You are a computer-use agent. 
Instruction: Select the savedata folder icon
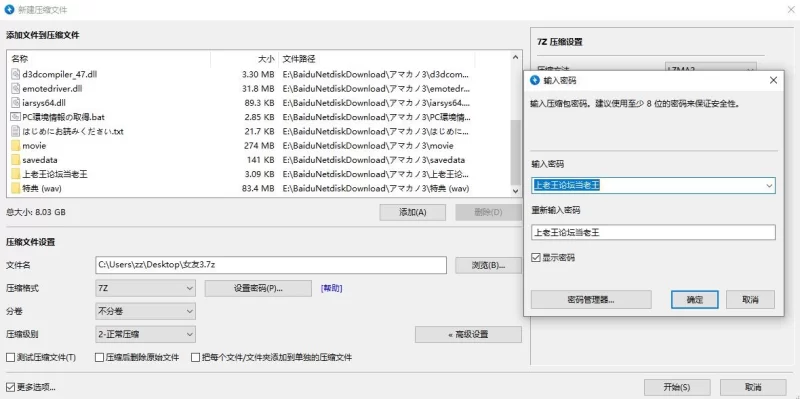click(x=15, y=160)
